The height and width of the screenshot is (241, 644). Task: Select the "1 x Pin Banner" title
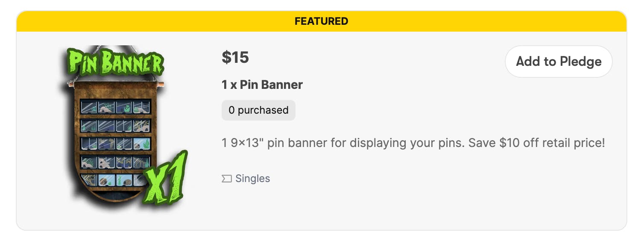click(x=262, y=85)
